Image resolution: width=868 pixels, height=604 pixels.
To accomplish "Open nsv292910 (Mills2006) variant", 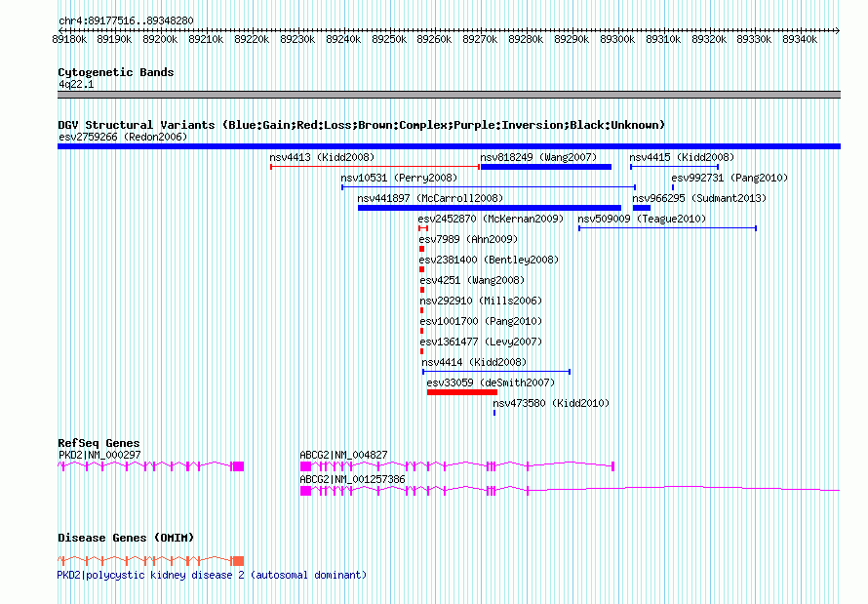I will [481, 301].
